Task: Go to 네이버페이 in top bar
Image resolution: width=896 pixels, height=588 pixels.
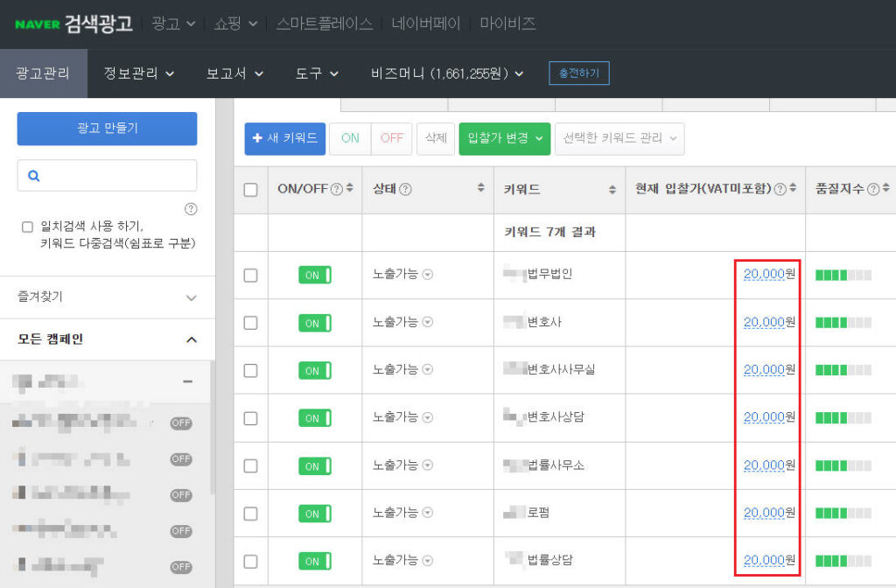Action: click(x=426, y=24)
